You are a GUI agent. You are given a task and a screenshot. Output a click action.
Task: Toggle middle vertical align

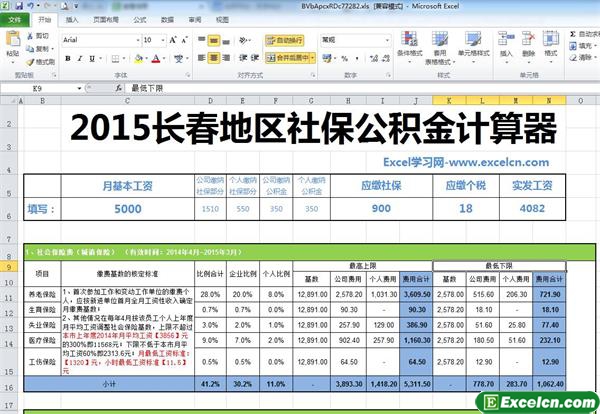(x=214, y=40)
